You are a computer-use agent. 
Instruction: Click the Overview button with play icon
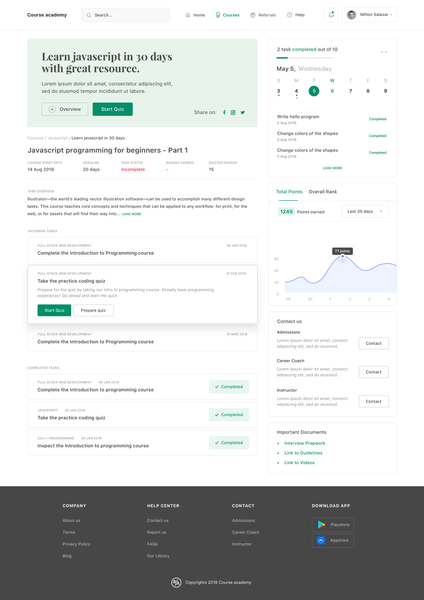[x=65, y=109]
